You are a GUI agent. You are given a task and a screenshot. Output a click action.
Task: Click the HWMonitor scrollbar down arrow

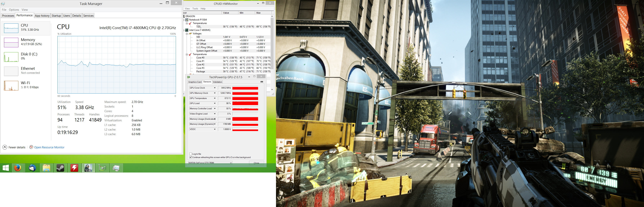tap(272, 89)
